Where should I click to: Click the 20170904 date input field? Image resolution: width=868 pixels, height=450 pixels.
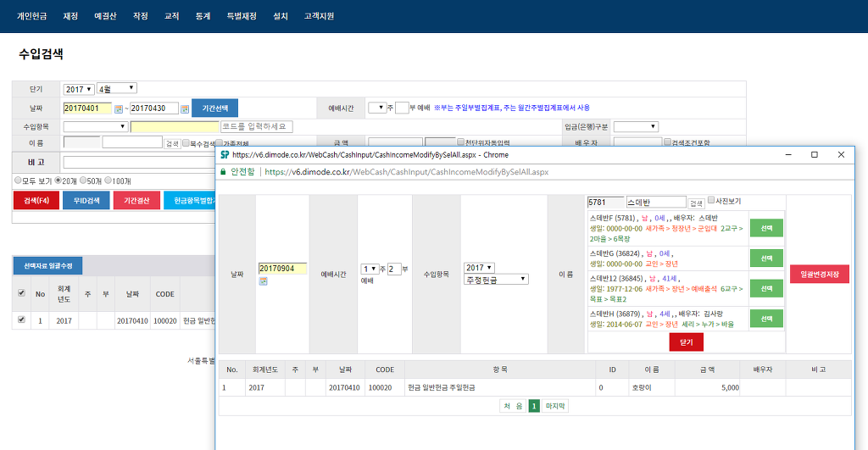281,268
